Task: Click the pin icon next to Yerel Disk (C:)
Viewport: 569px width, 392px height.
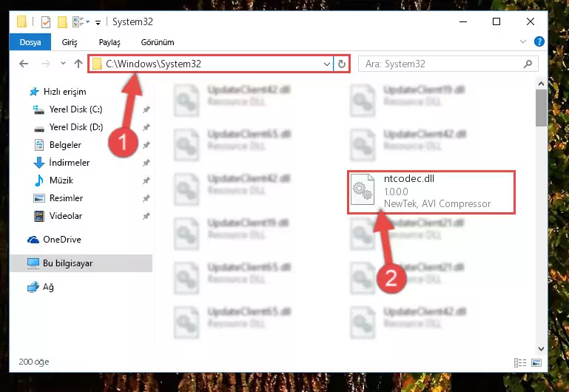Action: (147, 109)
